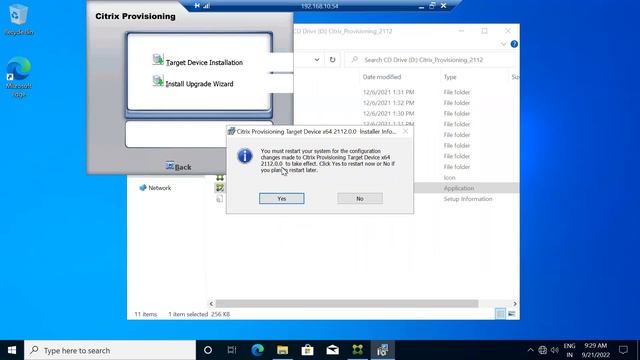Screen dimensions: 640x360
Task: Open the Citrix Provisioning taskbar icon
Action: [x=357, y=350]
